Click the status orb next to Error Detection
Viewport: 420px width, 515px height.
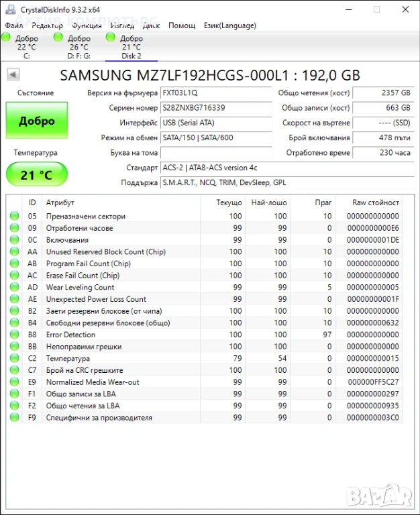(15, 335)
